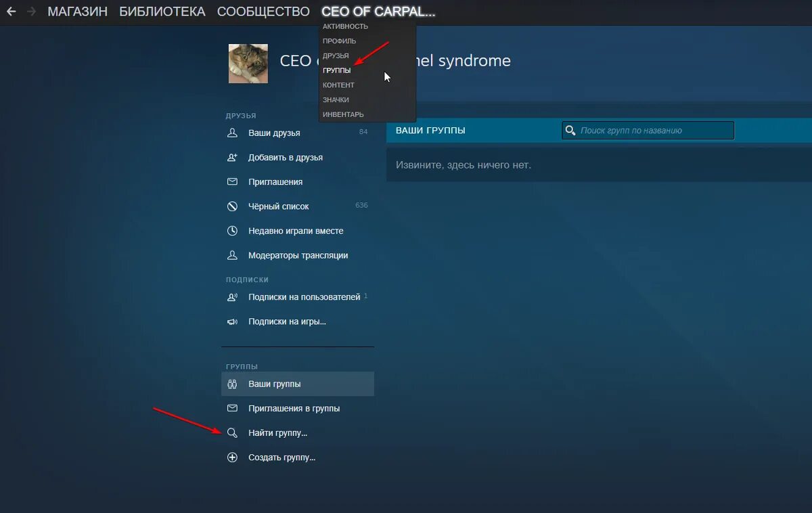
Task: Select ГРУППЫ in the dropdown menu
Action: (336, 70)
